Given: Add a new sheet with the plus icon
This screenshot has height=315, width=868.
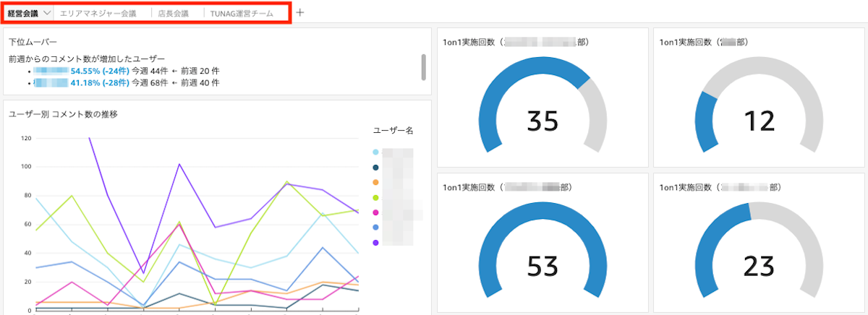Looking at the screenshot, I should click(x=300, y=12).
